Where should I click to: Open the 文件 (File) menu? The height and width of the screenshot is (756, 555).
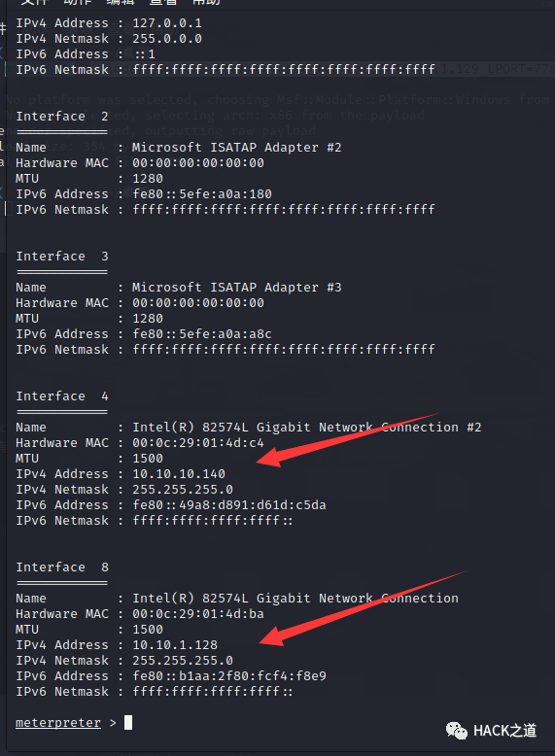[35, 2]
